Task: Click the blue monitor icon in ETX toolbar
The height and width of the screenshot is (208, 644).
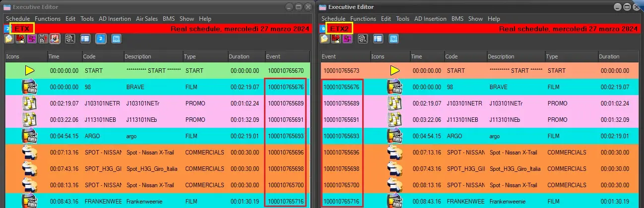Action: [116, 39]
